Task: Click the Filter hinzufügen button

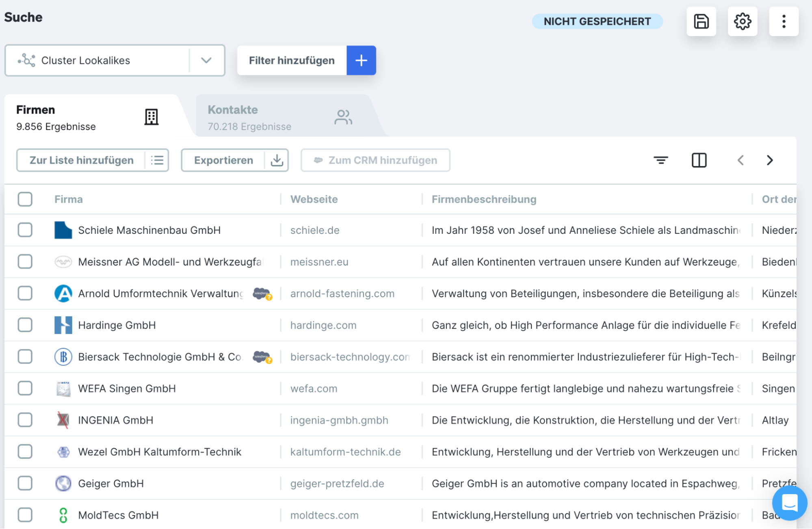Action: [292, 60]
